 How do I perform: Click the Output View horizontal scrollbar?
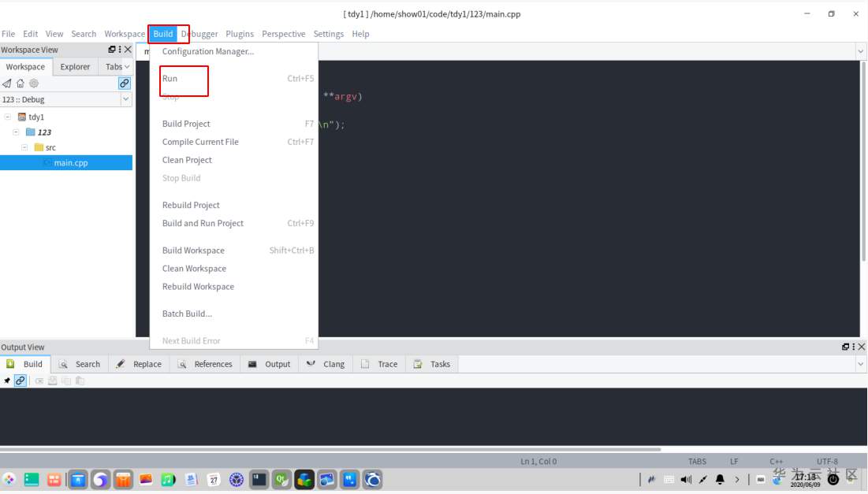click(330, 449)
